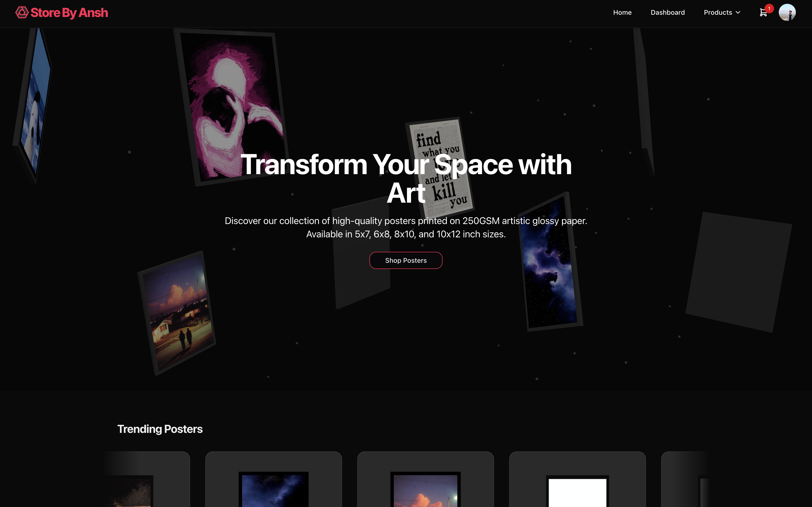Open the shopping cart icon
Image resolution: width=812 pixels, height=507 pixels.
click(763, 13)
